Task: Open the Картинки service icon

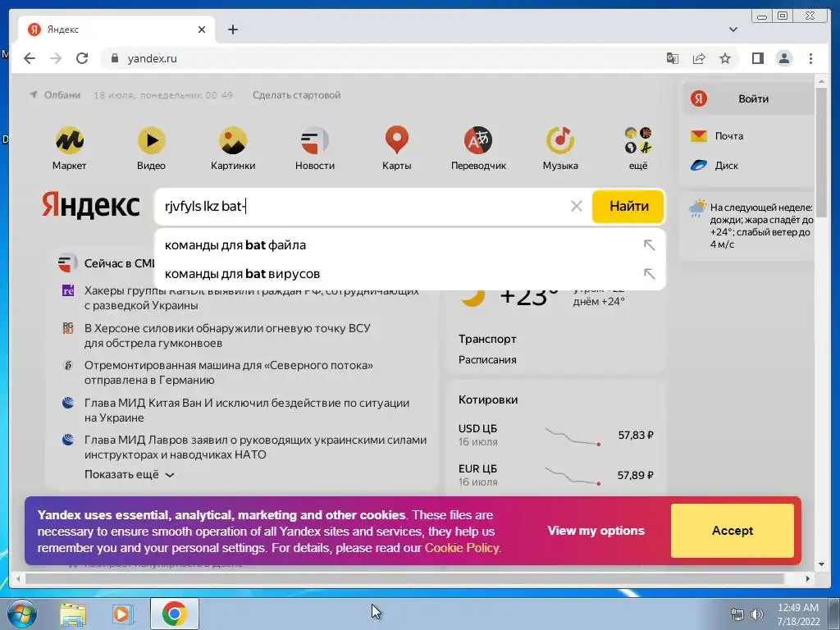Action: pos(232,141)
